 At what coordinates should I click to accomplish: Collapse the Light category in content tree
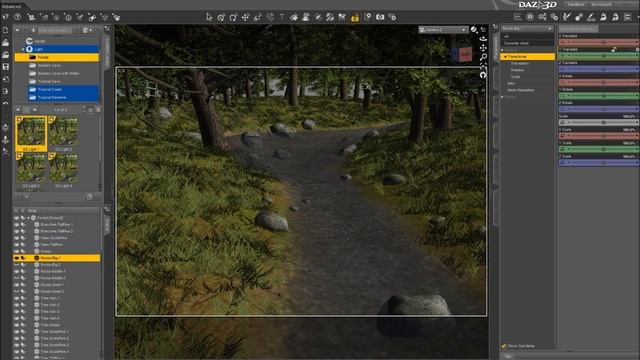[23, 49]
